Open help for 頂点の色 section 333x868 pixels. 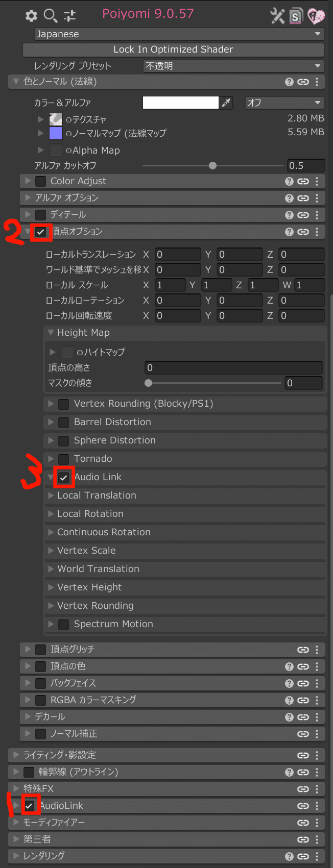click(289, 666)
